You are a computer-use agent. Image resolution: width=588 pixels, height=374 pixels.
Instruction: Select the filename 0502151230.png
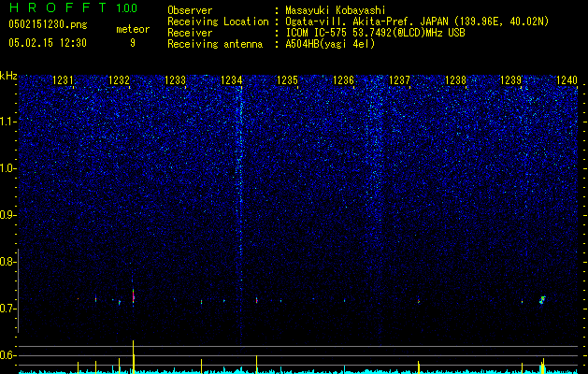(x=48, y=24)
